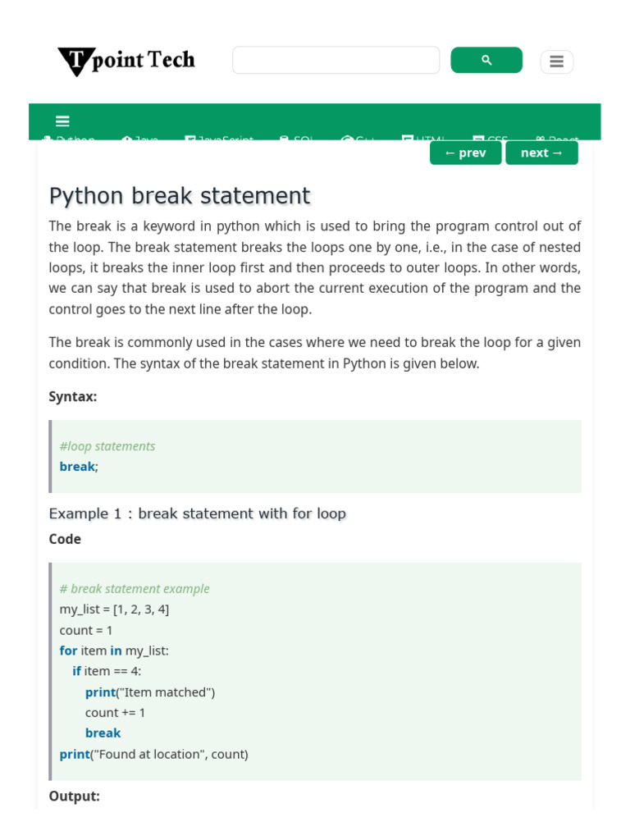The height and width of the screenshot is (840, 630).
Task: Click the "Example 1" for loop heading
Action: pos(198,514)
